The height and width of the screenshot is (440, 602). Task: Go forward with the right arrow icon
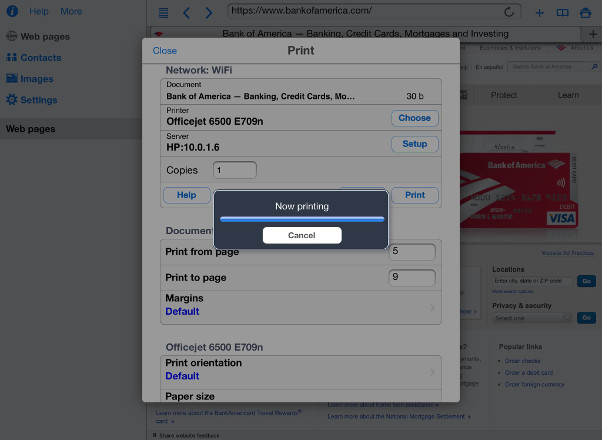tap(208, 13)
